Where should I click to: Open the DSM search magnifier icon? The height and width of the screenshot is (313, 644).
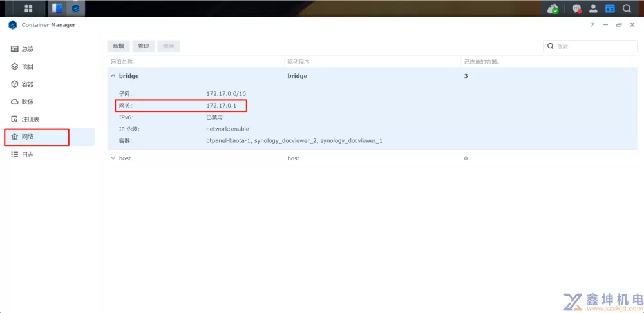pyautogui.click(x=627, y=8)
